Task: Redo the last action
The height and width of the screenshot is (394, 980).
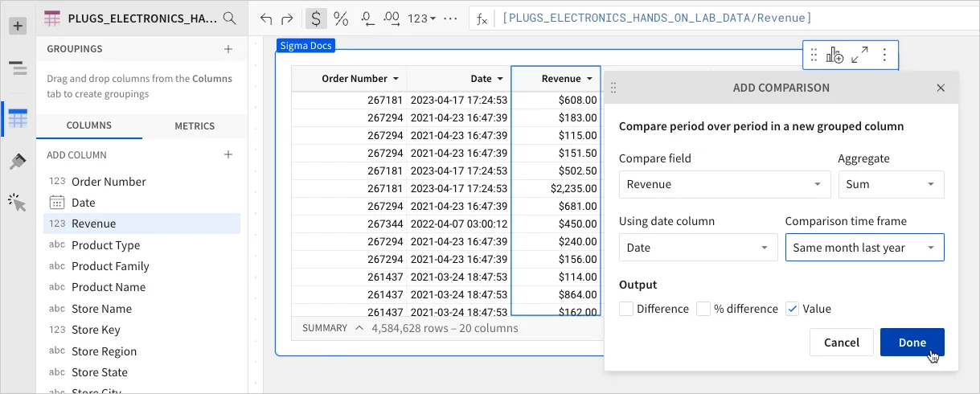Action: pos(289,18)
